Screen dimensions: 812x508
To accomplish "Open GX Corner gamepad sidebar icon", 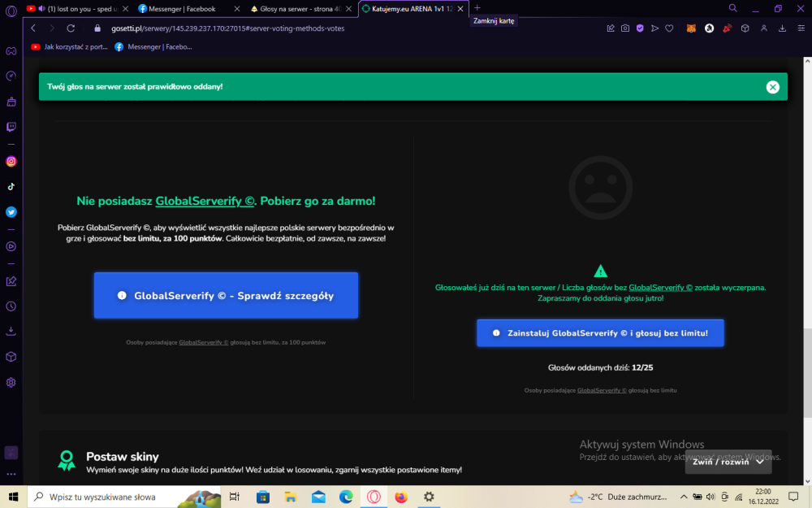I will [11, 51].
